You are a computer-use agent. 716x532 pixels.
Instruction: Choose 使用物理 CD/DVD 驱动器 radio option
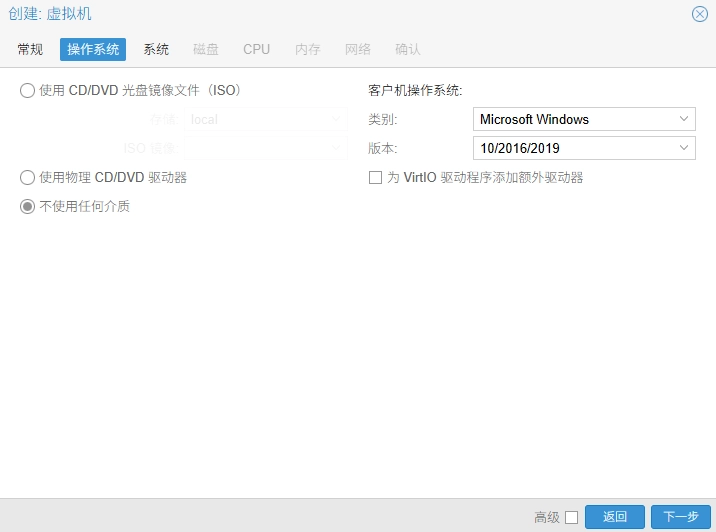(28, 177)
